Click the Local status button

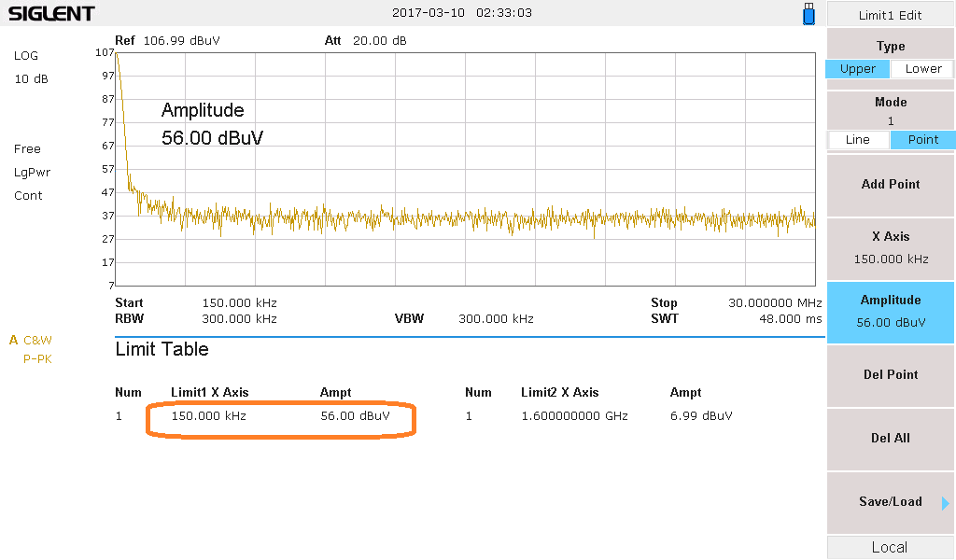click(x=891, y=548)
